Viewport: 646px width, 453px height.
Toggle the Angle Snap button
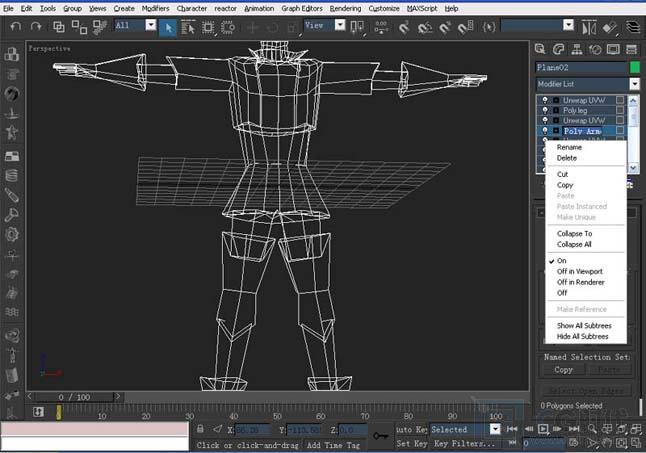[424, 28]
